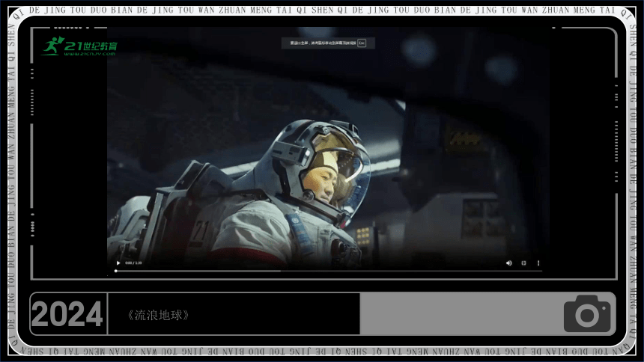Click the camera icon in the caption bar

[x=587, y=313]
